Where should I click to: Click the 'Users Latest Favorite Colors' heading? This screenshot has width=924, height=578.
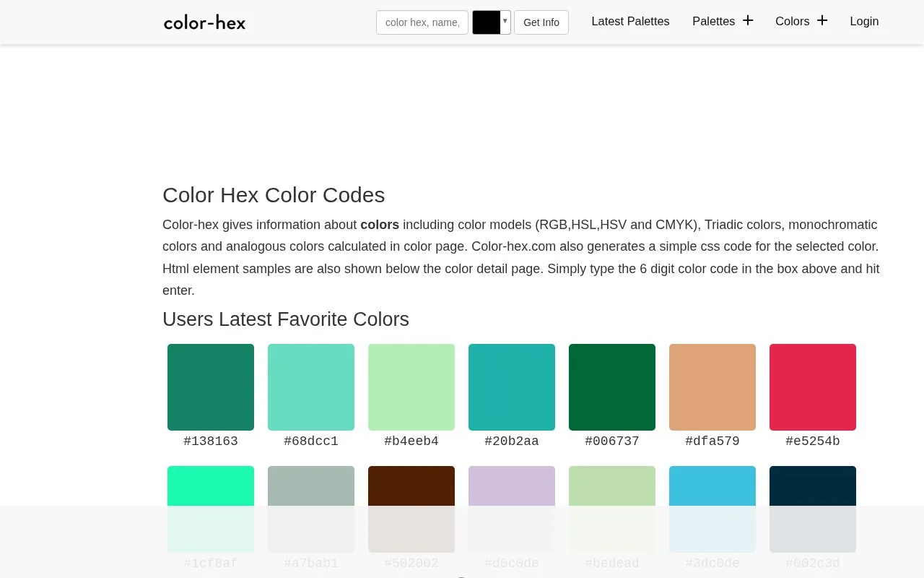click(286, 319)
